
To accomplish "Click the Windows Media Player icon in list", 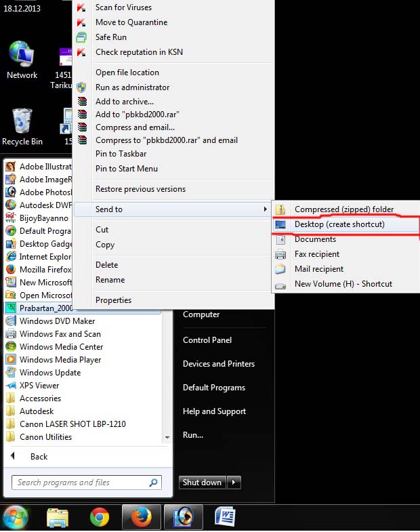I will pyautogui.click(x=11, y=359).
